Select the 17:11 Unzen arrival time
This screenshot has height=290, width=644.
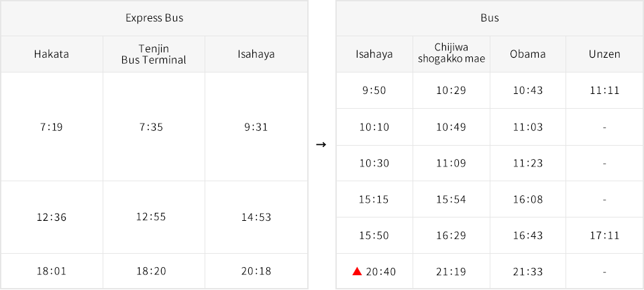(x=605, y=236)
